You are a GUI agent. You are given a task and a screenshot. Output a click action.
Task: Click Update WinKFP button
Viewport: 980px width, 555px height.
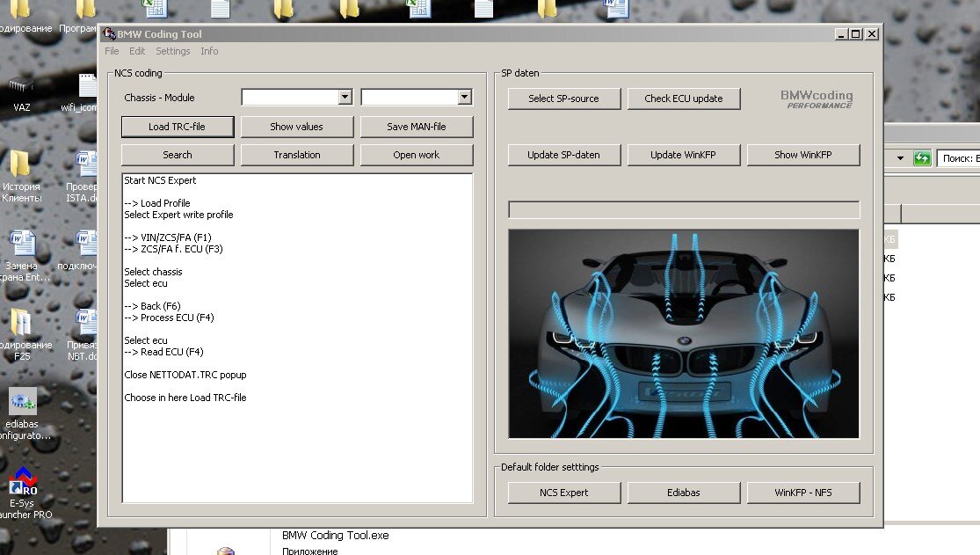[x=684, y=155]
